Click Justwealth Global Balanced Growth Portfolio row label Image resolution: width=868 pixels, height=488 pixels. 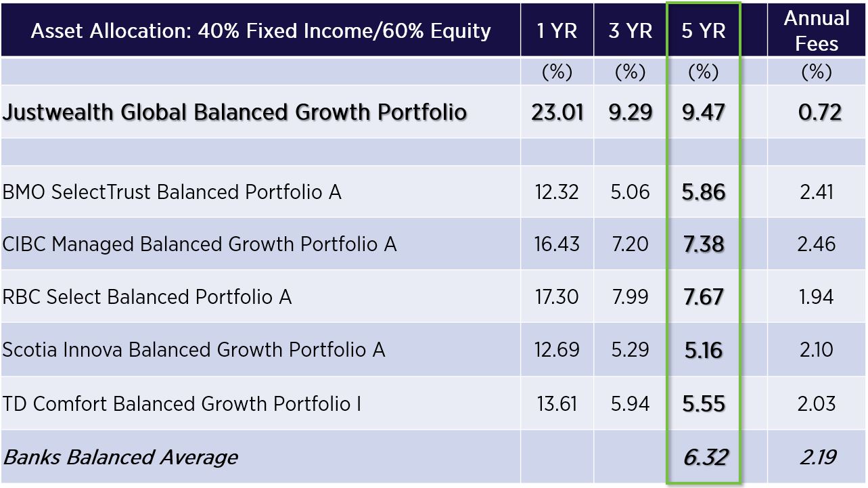coord(235,112)
